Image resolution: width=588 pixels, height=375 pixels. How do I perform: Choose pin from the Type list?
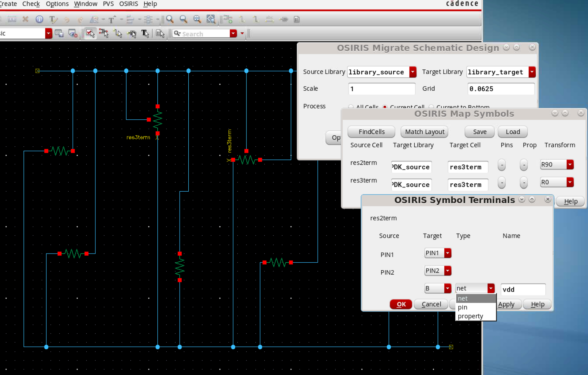coord(476,307)
